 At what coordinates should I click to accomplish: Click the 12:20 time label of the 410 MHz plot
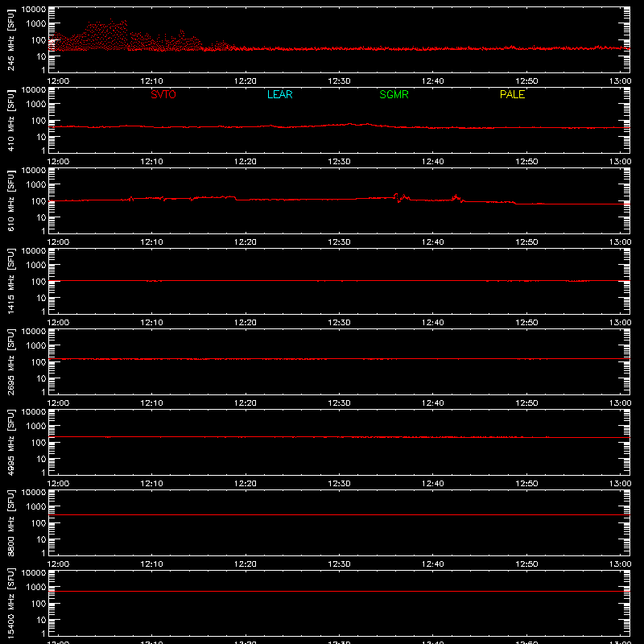(x=246, y=162)
